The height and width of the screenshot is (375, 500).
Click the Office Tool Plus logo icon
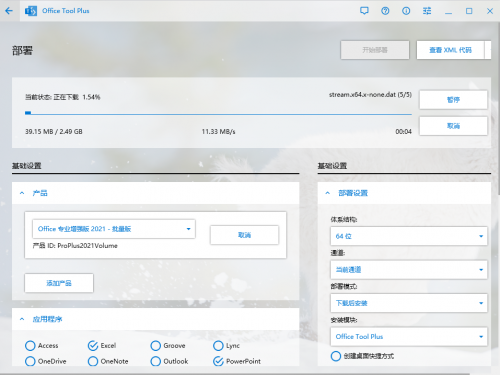[x=31, y=11]
